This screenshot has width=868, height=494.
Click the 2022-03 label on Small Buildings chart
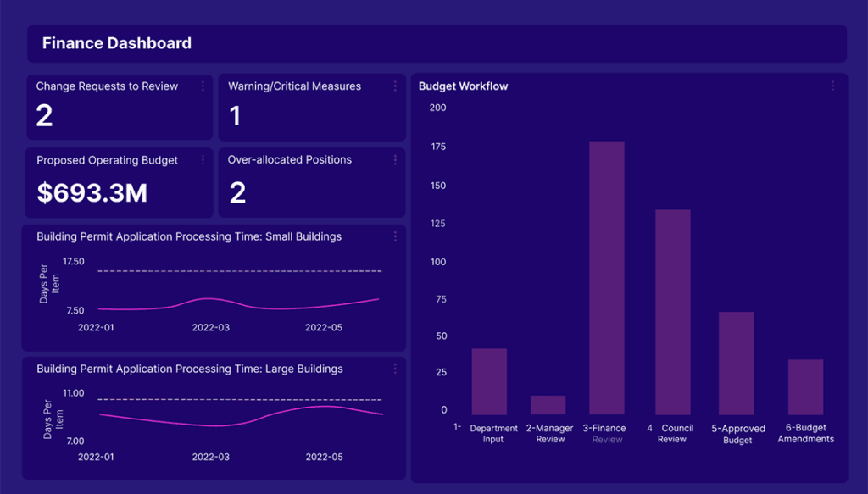coord(209,327)
